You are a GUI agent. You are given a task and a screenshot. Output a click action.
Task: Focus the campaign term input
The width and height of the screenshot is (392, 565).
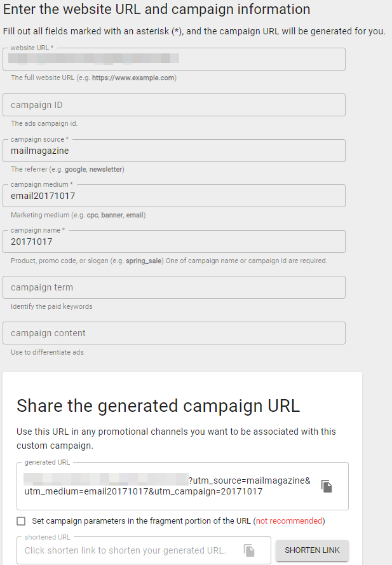174,287
